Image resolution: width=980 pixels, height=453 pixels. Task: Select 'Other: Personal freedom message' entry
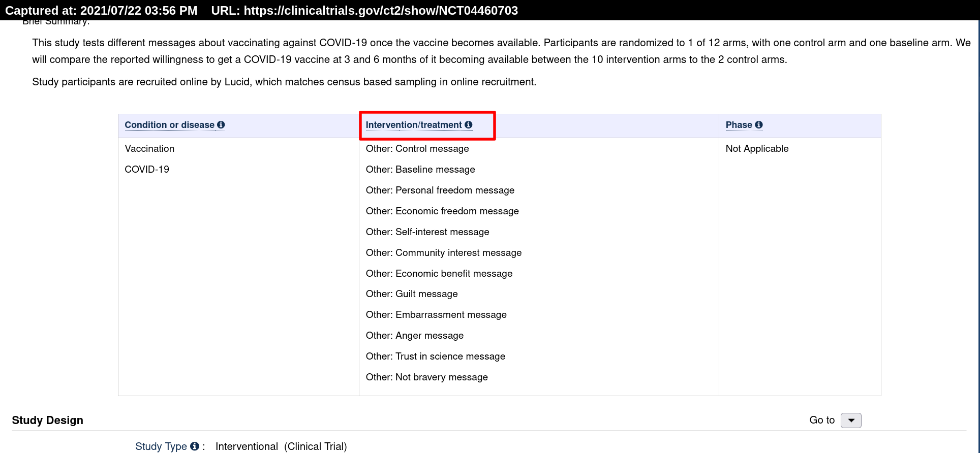point(440,190)
